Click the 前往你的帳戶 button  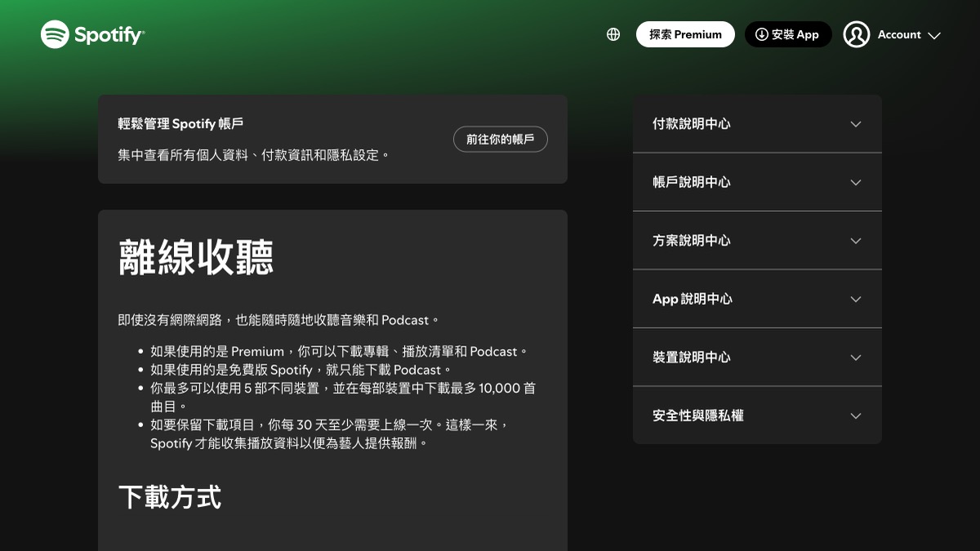tap(501, 140)
